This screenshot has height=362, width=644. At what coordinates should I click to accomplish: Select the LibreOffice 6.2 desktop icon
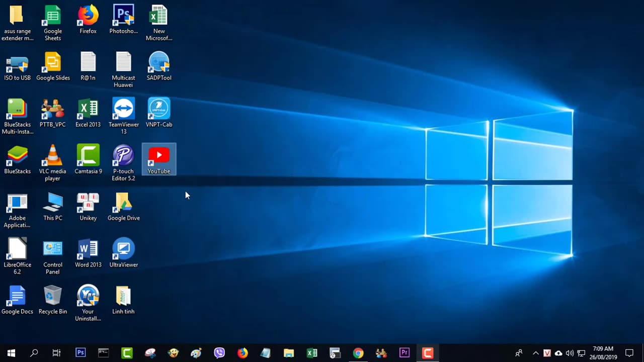click(x=17, y=257)
